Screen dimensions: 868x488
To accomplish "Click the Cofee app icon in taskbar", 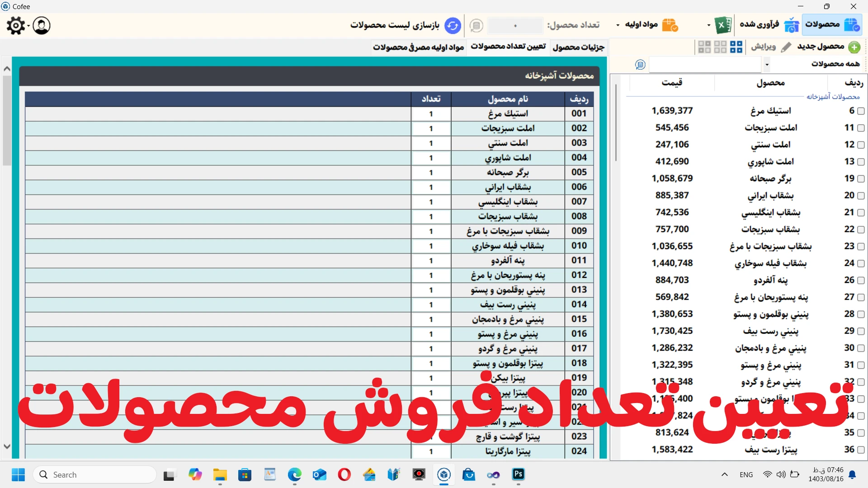I will pos(444,474).
